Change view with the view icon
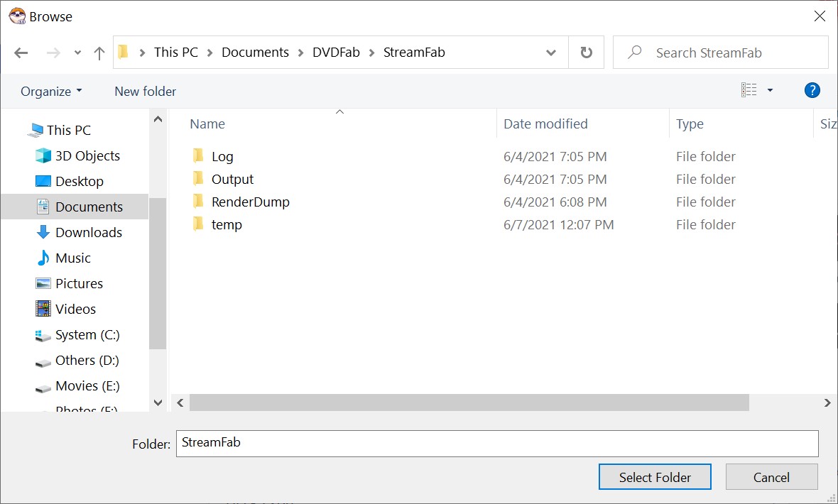This screenshot has height=504, width=838. point(749,90)
